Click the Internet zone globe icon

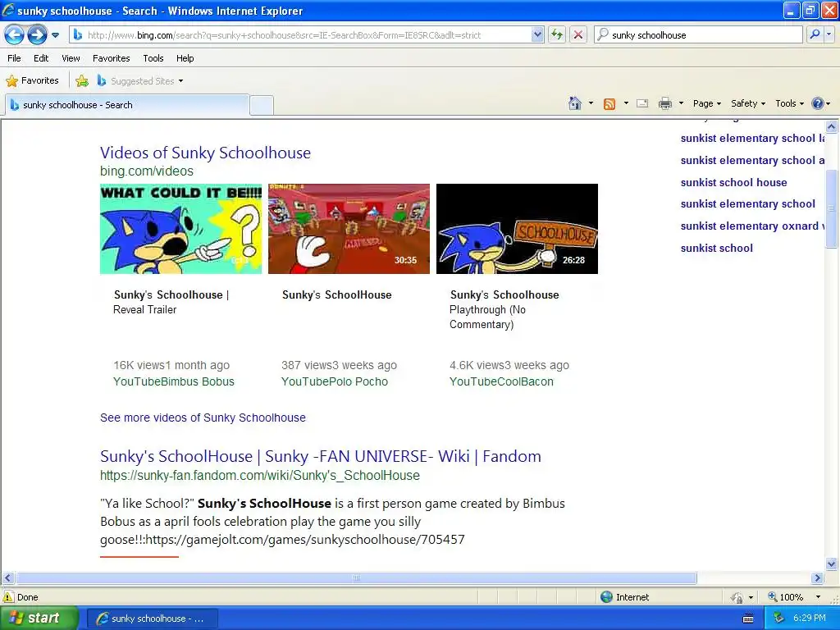[x=606, y=597]
